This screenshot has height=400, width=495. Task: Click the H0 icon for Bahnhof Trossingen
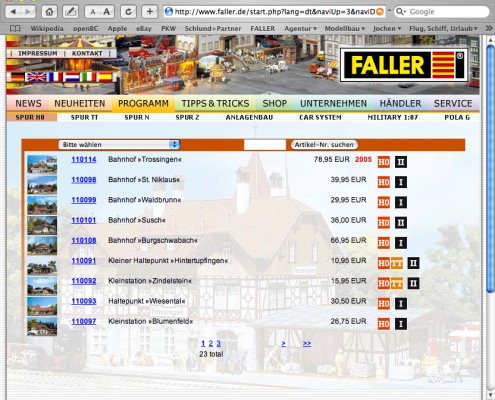click(x=384, y=162)
